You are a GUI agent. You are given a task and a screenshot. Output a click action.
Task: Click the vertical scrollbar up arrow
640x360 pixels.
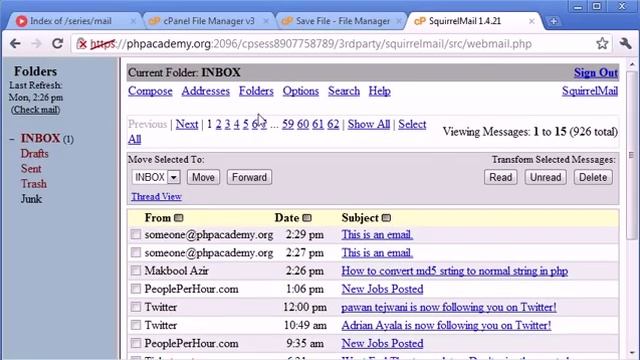(632, 64)
